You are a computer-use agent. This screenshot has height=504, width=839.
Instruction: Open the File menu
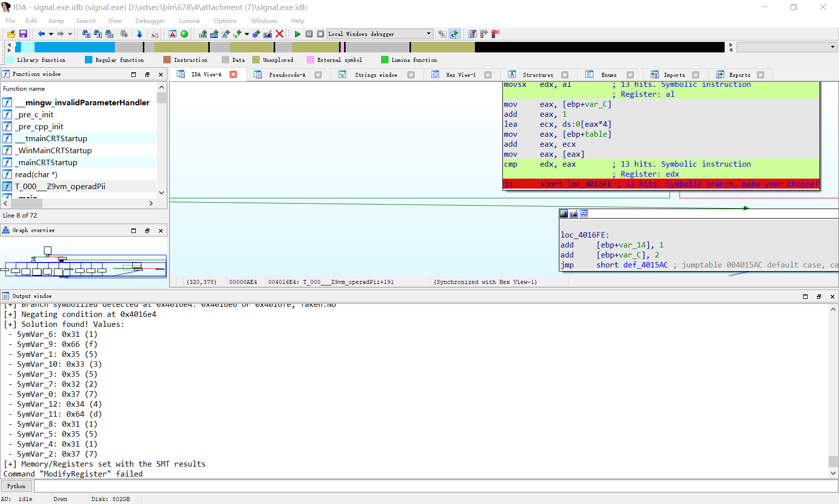pyautogui.click(x=10, y=21)
